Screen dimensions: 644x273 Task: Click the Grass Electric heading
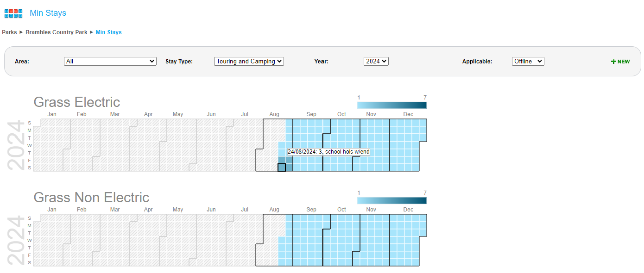pyautogui.click(x=76, y=102)
